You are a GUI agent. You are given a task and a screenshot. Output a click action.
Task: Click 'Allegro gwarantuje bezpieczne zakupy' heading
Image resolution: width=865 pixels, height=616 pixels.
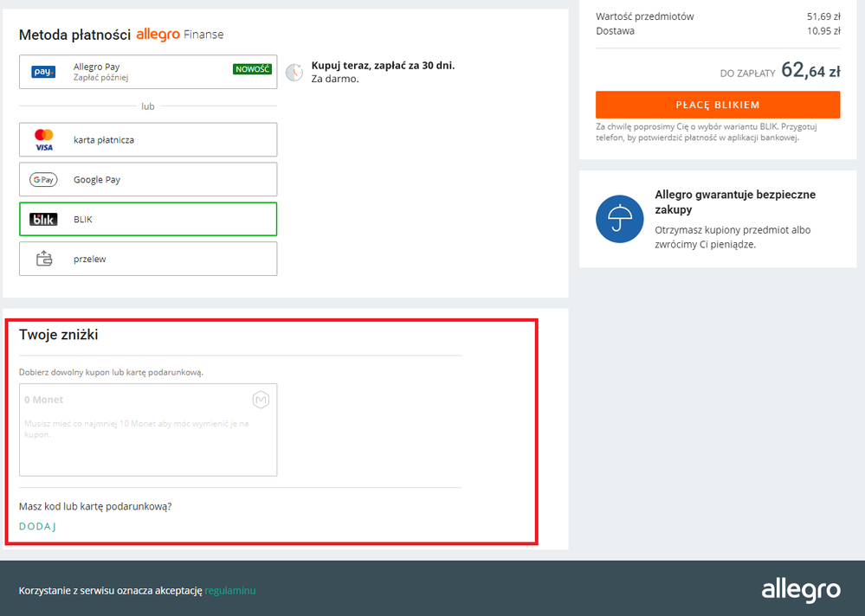735,202
